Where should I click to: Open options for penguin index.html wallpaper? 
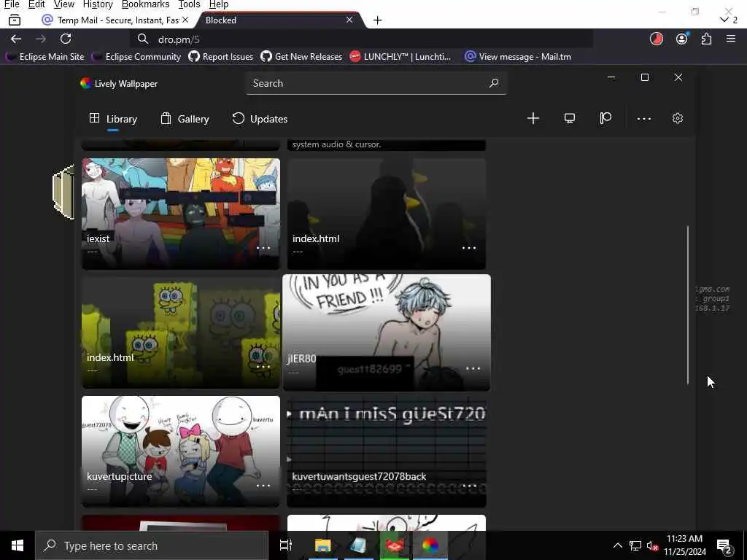(469, 248)
